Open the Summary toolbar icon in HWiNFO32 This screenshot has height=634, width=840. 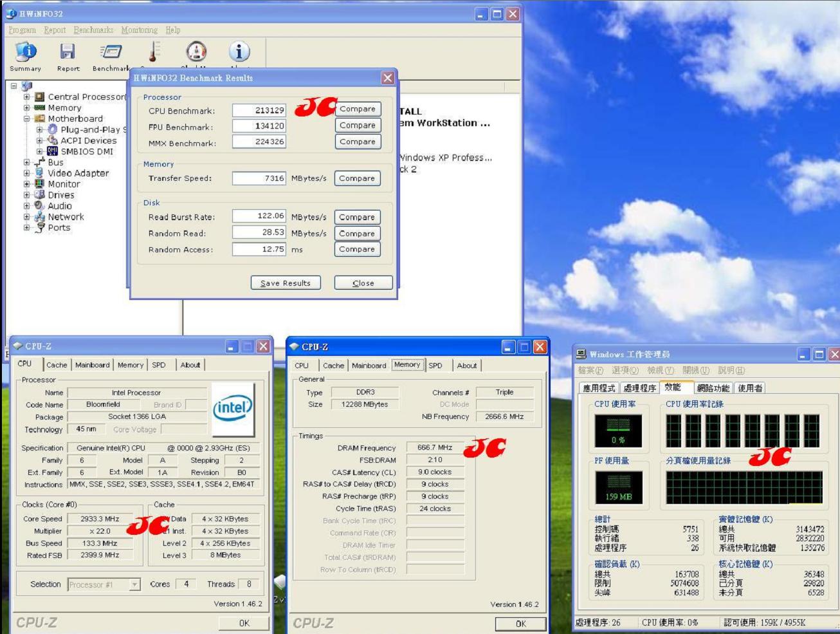pyautogui.click(x=25, y=52)
